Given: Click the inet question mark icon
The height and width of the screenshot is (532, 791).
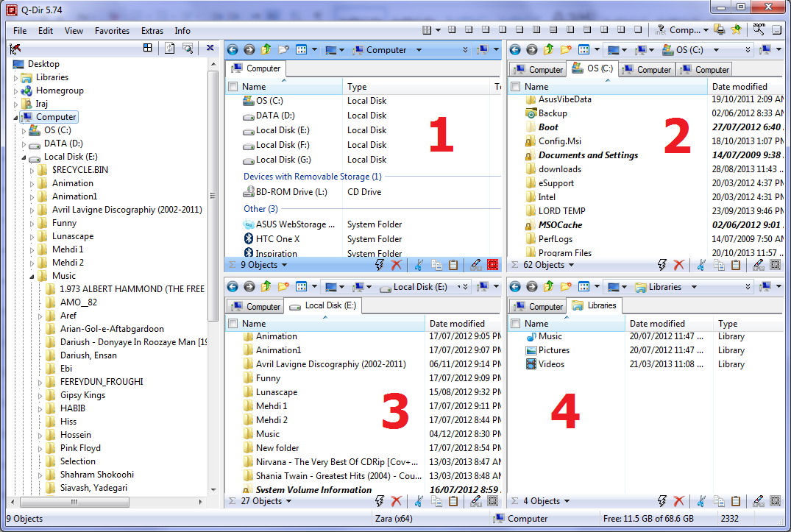Looking at the screenshot, I should pos(660,30).
